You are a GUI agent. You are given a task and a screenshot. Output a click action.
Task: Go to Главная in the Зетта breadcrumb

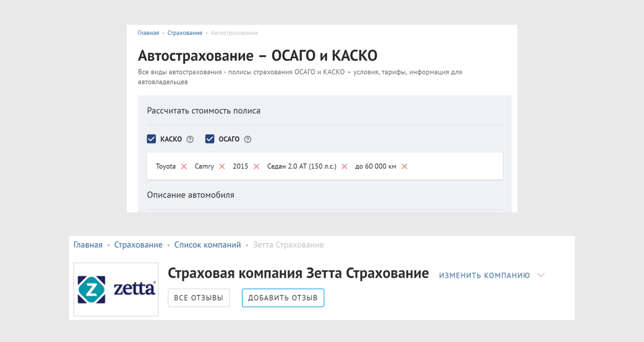coord(88,245)
